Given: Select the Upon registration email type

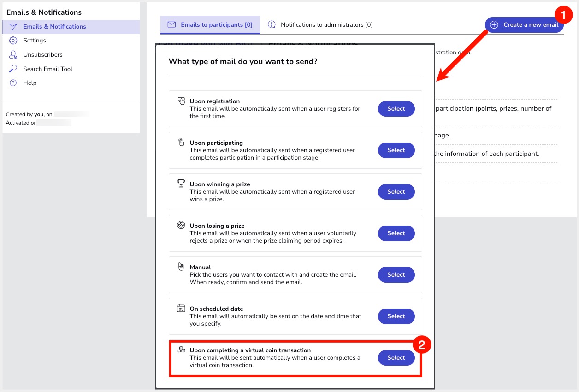Looking at the screenshot, I should point(396,109).
